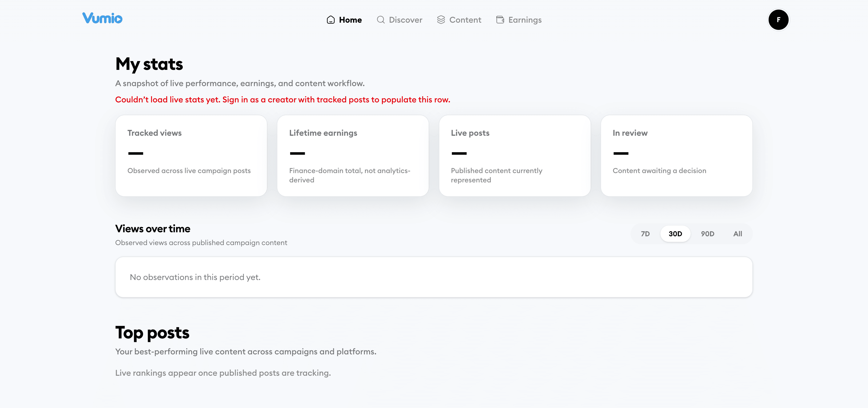Screen dimensions: 868x408
Task: Click the 'Views over time' heading
Action: tap(153, 229)
